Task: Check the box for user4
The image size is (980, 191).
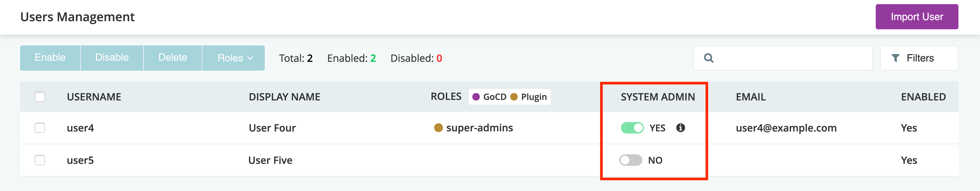Action: point(40,128)
